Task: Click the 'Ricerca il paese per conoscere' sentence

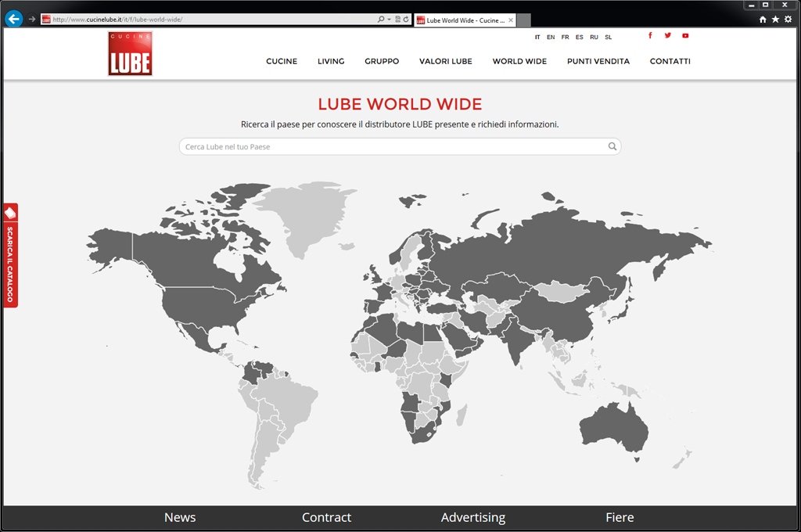Action: click(x=400, y=124)
